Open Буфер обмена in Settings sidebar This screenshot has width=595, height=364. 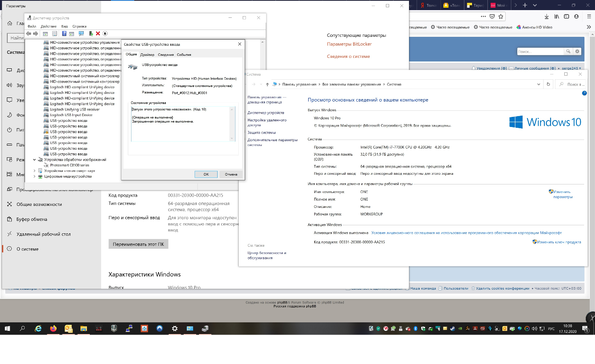point(32,219)
